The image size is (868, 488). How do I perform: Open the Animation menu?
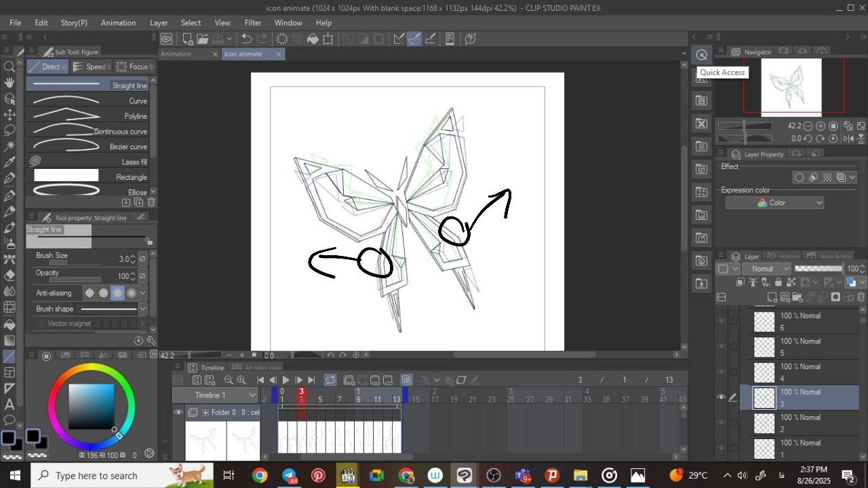point(118,22)
